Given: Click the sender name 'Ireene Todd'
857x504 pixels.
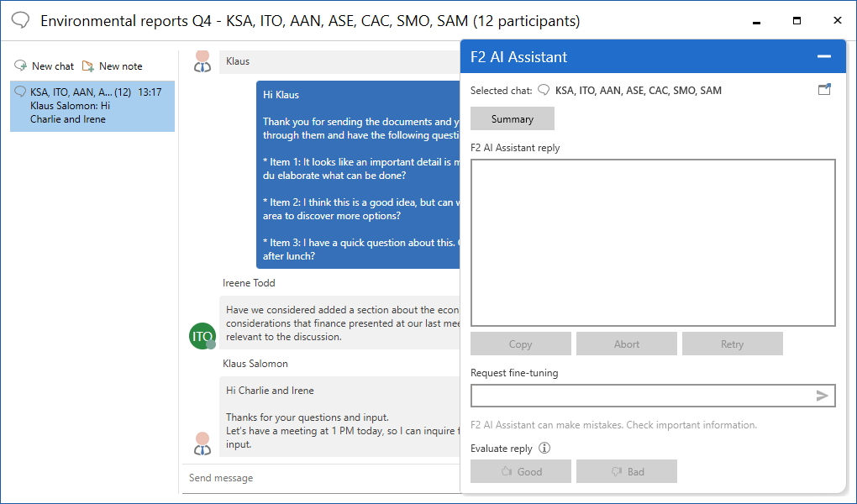Looking at the screenshot, I should 249,282.
